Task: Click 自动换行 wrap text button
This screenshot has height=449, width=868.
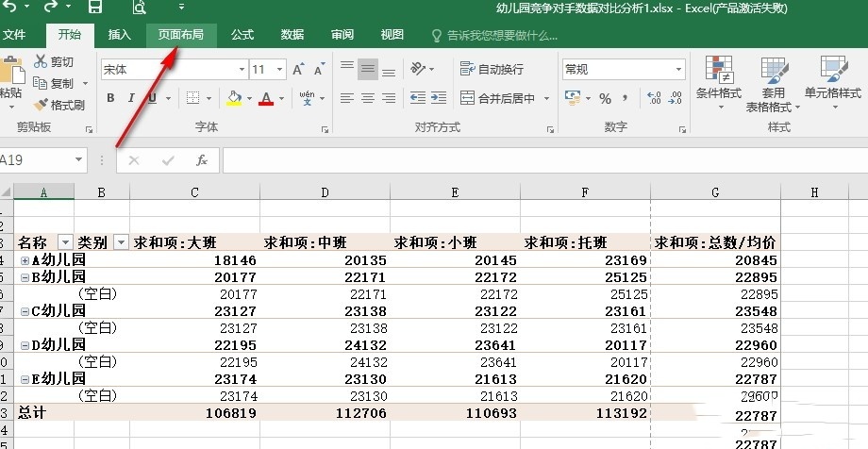Action: click(x=492, y=69)
